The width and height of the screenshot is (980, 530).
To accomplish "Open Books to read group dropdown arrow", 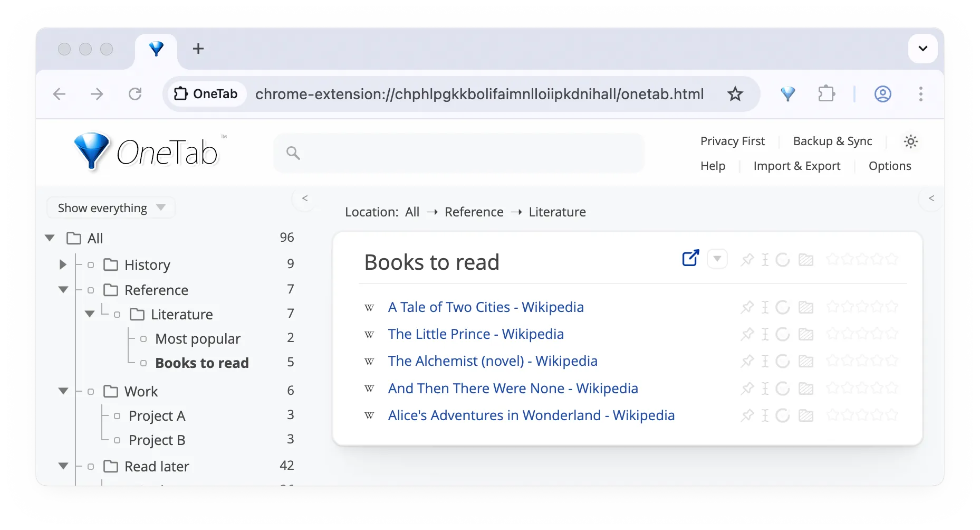I will click(x=717, y=259).
